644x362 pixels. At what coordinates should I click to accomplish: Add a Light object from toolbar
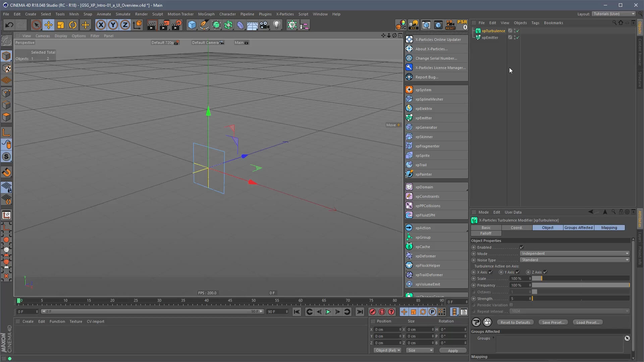coord(276,25)
